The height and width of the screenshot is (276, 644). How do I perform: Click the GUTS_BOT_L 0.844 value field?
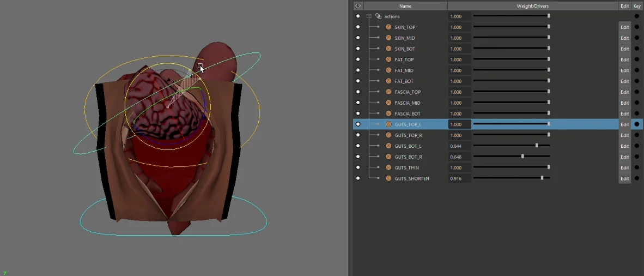tap(460, 146)
